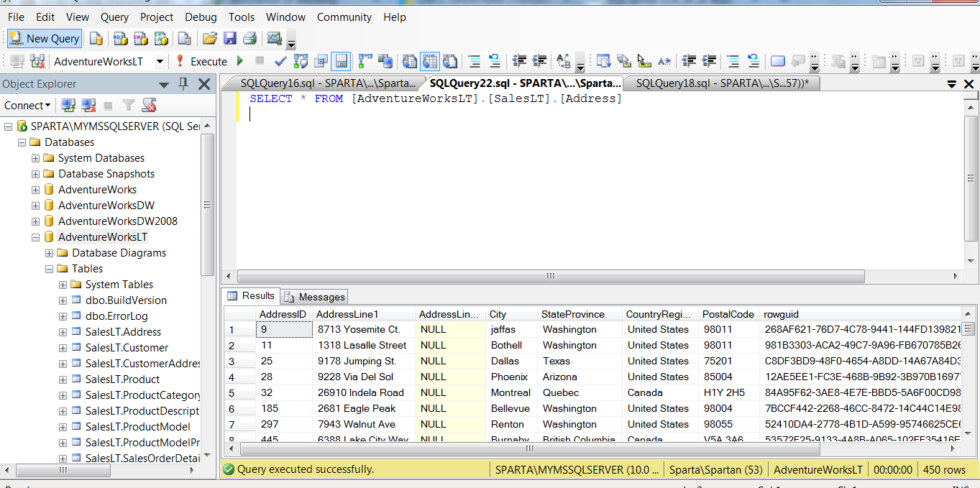Select the SQLQuery16.sql document tab
The image size is (980, 488).
pyautogui.click(x=327, y=83)
